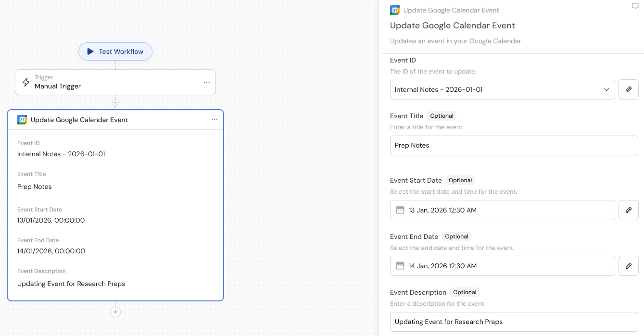
Task: Click the Google Calendar icon in the panel header
Action: tap(395, 10)
